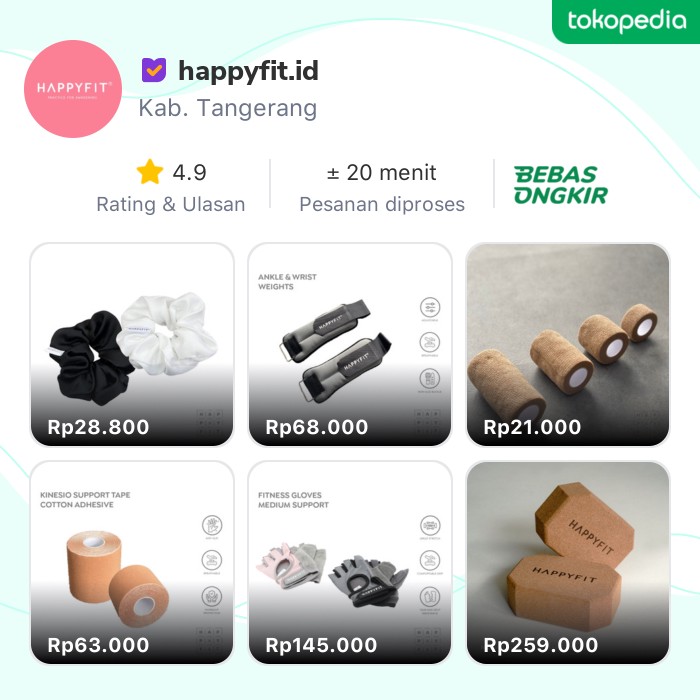Click the purple official store badge
Image resolution: width=700 pixels, height=700 pixels.
tap(154, 70)
